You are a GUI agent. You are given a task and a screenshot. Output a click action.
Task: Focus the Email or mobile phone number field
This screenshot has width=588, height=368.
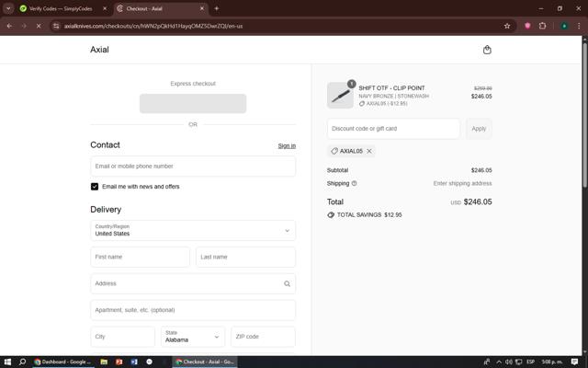click(x=193, y=167)
